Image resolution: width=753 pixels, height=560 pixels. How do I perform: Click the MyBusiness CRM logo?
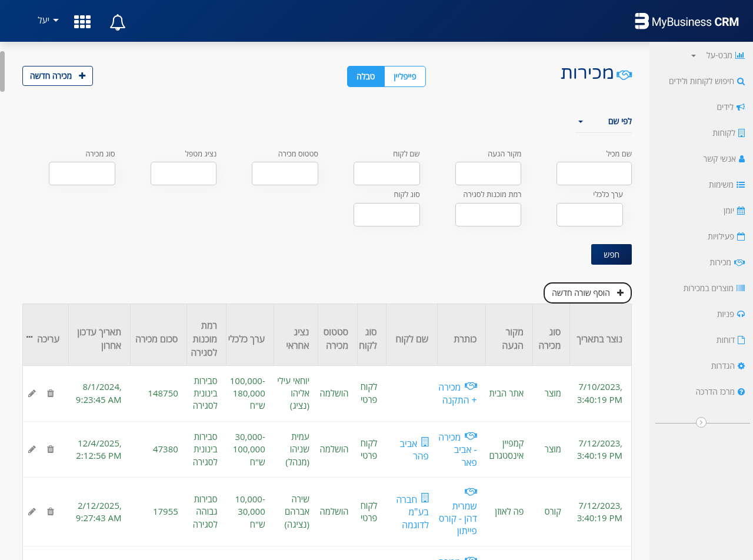(x=687, y=22)
